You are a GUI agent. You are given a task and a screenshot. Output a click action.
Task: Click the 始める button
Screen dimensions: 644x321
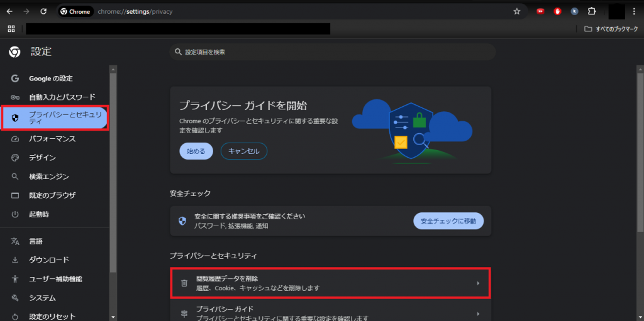[x=196, y=151]
